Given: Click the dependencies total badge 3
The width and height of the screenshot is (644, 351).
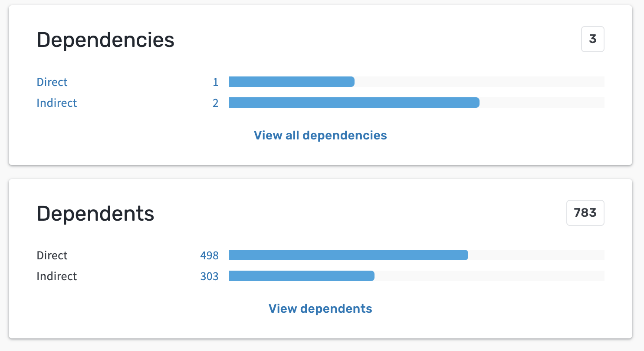Looking at the screenshot, I should (x=593, y=39).
